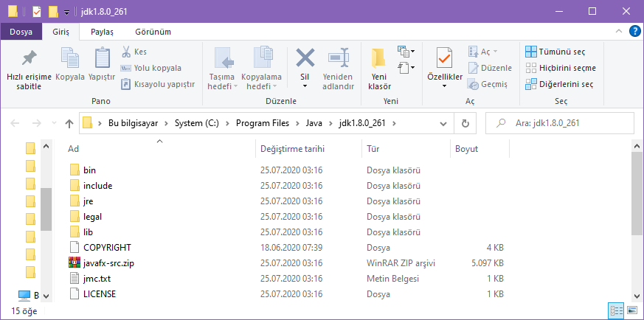Click the refresh button beside address bar
The width and height of the screenshot is (644, 320).
pyautogui.click(x=465, y=123)
